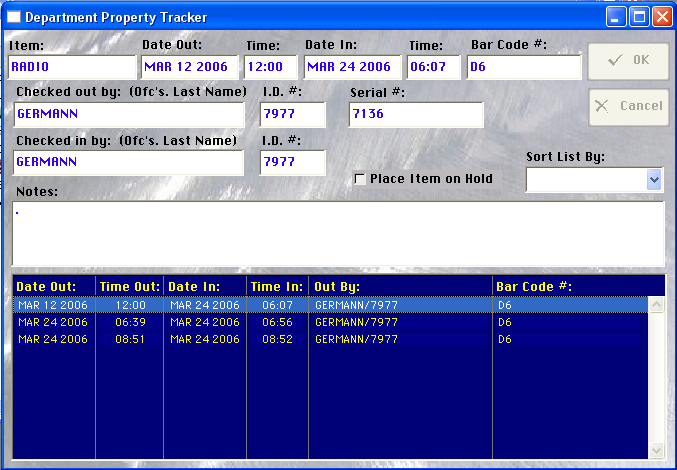Click the Checked out by name field
The image size is (677, 470).
point(127,114)
